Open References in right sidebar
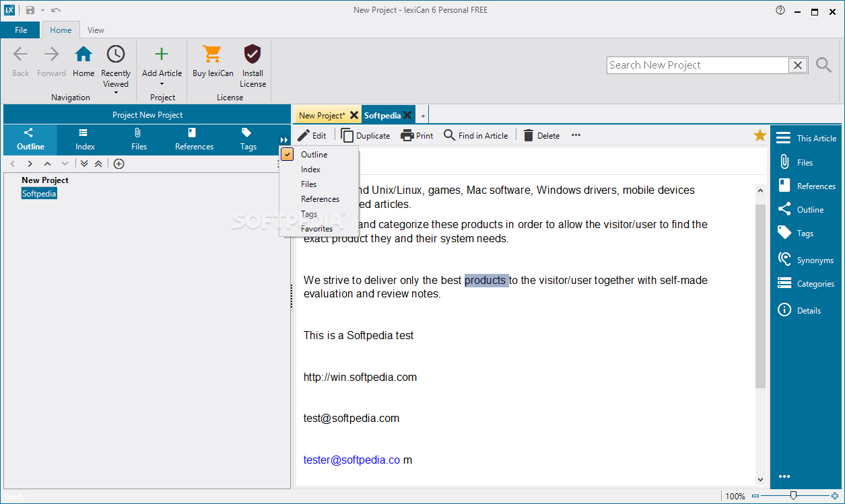The width and height of the screenshot is (845, 504). pos(806,186)
